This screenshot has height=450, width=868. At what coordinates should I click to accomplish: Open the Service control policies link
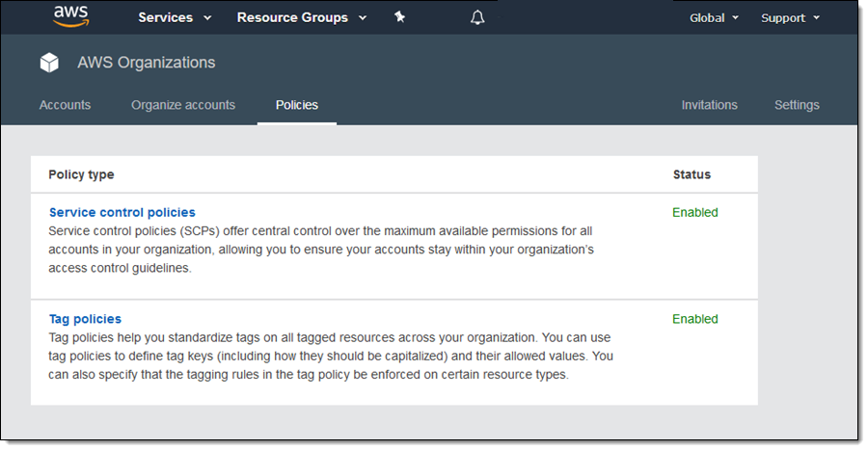tap(122, 212)
